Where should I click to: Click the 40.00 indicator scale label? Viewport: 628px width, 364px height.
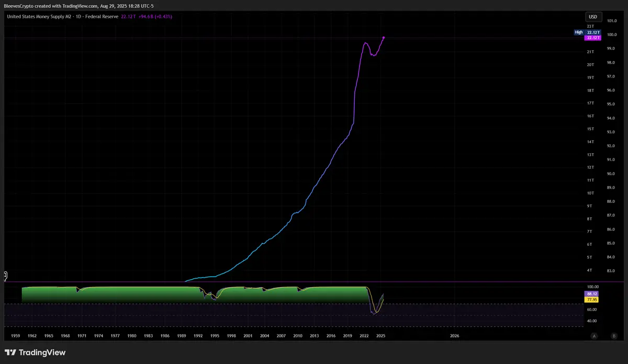click(593, 321)
